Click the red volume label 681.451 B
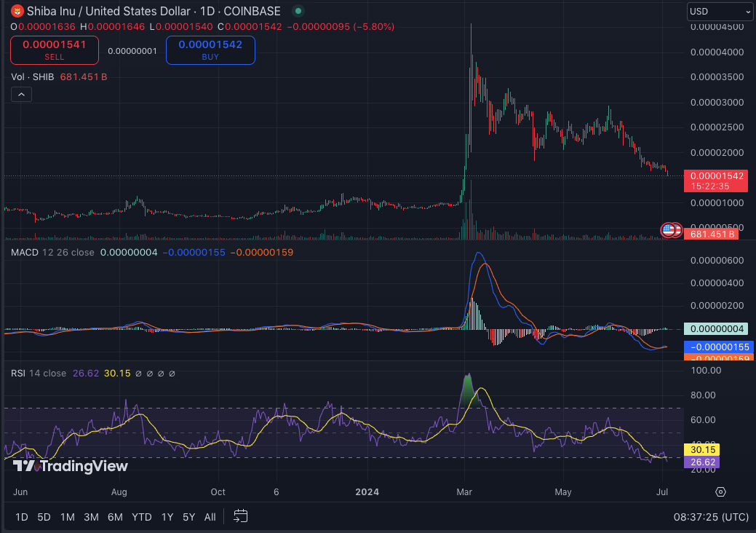756x533 pixels. (712, 234)
